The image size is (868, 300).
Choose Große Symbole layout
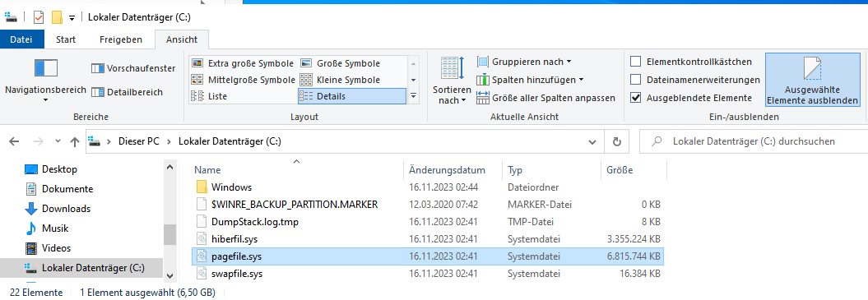tap(341, 62)
